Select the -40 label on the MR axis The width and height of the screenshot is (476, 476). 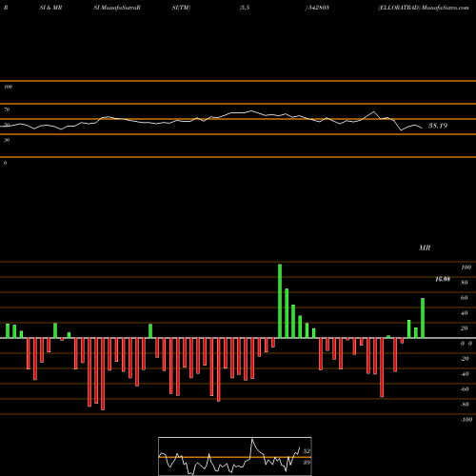[x=465, y=374]
